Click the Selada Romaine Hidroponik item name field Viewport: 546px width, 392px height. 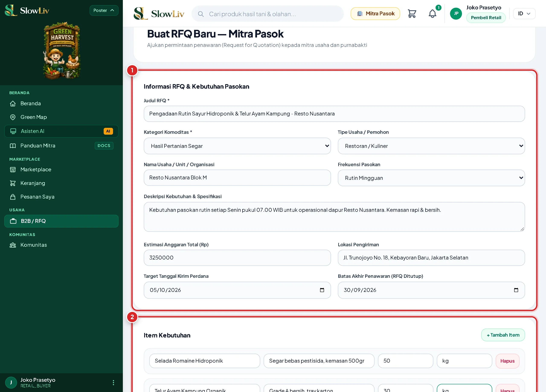pos(205,361)
